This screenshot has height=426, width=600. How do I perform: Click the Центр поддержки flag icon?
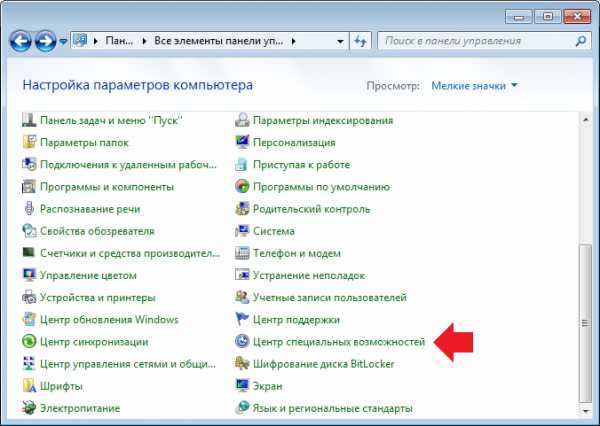tap(242, 319)
